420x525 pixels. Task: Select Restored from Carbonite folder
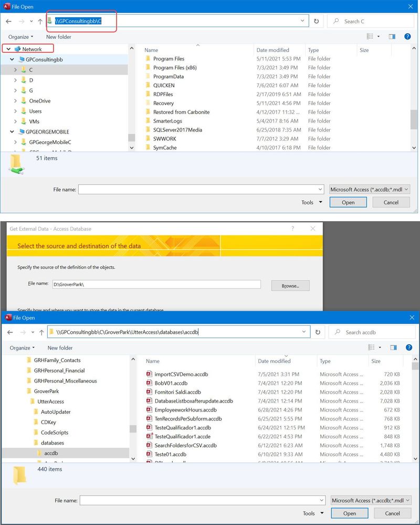181,112
